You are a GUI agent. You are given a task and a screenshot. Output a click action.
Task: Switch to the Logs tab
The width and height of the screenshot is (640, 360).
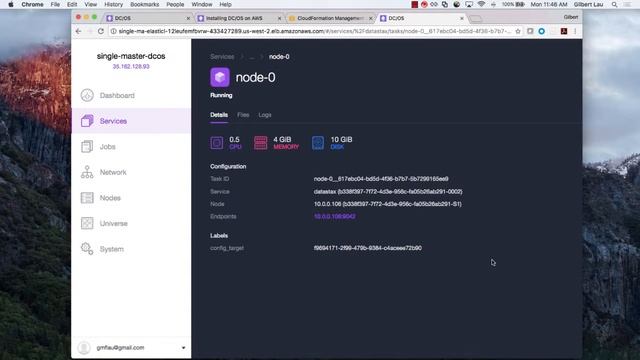pos(265,115)
